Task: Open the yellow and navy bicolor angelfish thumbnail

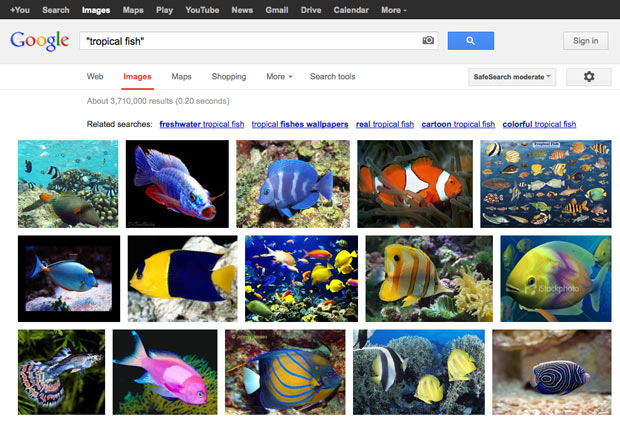Action: (x=183, y=278)
